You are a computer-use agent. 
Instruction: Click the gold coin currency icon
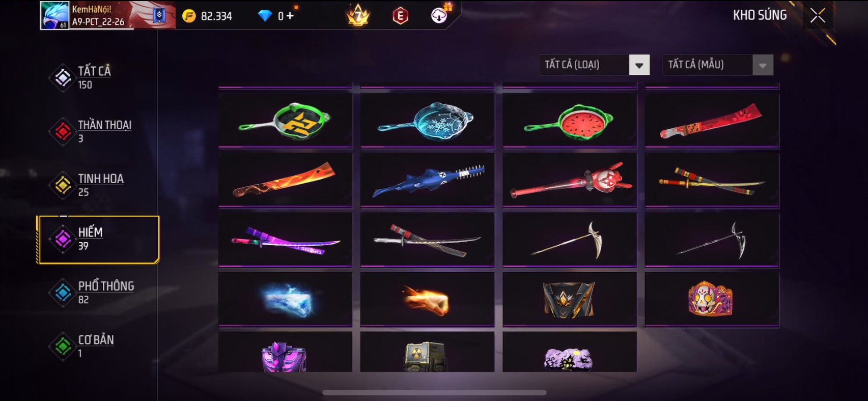(x=189, y=16)
